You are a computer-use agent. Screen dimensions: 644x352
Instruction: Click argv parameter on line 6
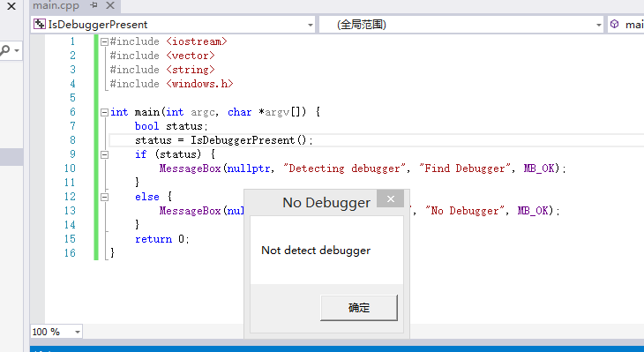pyautogui.click(x=278, y=112)
